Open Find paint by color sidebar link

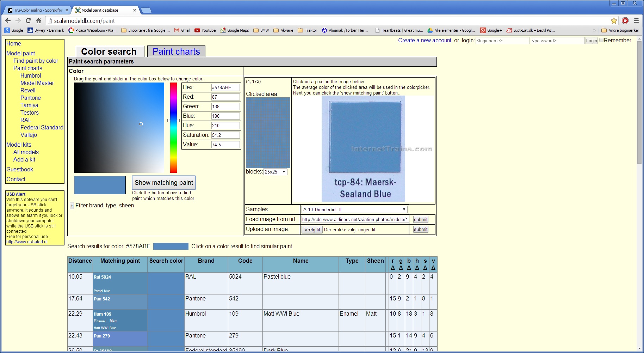click(36, 61)
